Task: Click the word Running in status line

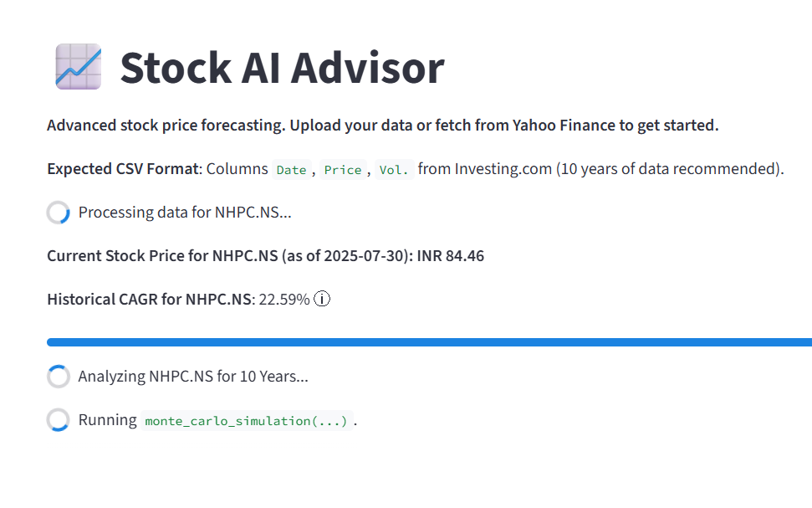Action: coord(107,420)
